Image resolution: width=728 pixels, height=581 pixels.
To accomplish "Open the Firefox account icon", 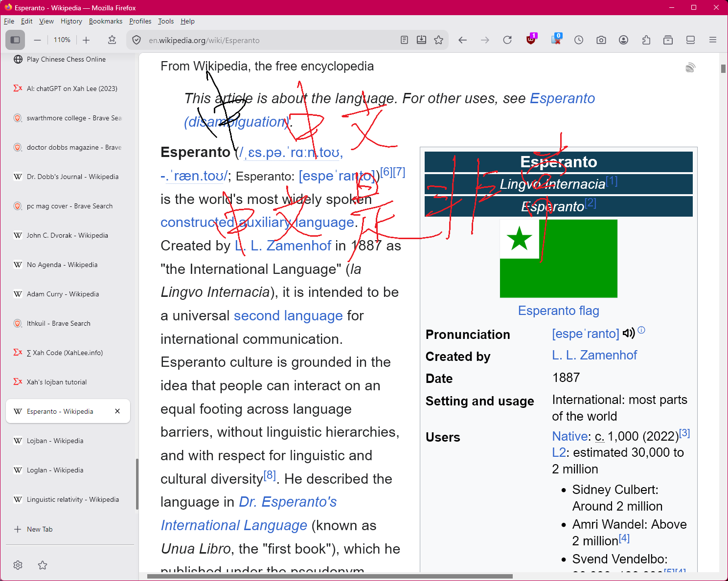I will click(623, 40).
